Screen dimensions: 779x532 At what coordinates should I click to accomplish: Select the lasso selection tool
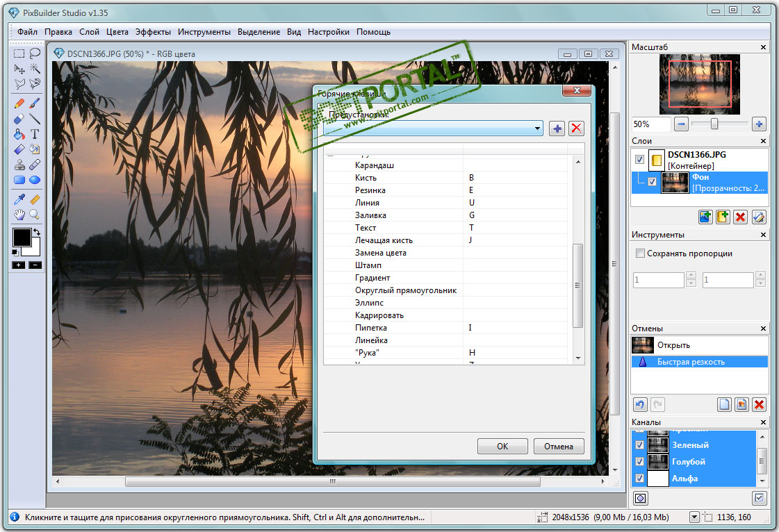click(x=35, y=53)
